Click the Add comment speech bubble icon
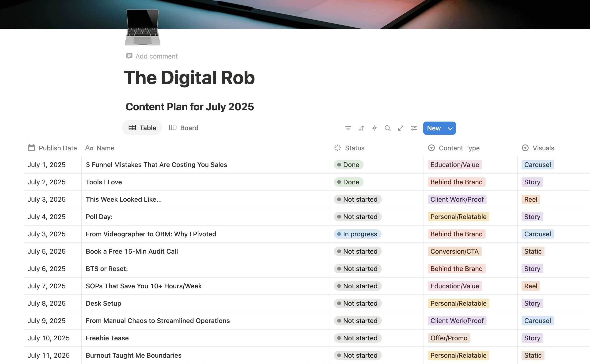 point(129,56)
